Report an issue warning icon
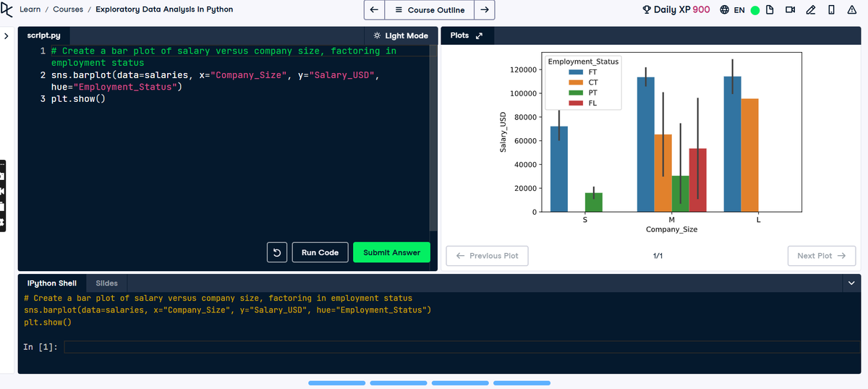 [x=852, y=10]
